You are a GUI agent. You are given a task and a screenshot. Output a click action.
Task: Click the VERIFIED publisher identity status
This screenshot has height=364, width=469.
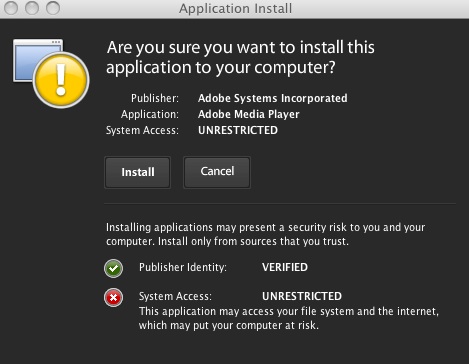[x=285, y=267]
